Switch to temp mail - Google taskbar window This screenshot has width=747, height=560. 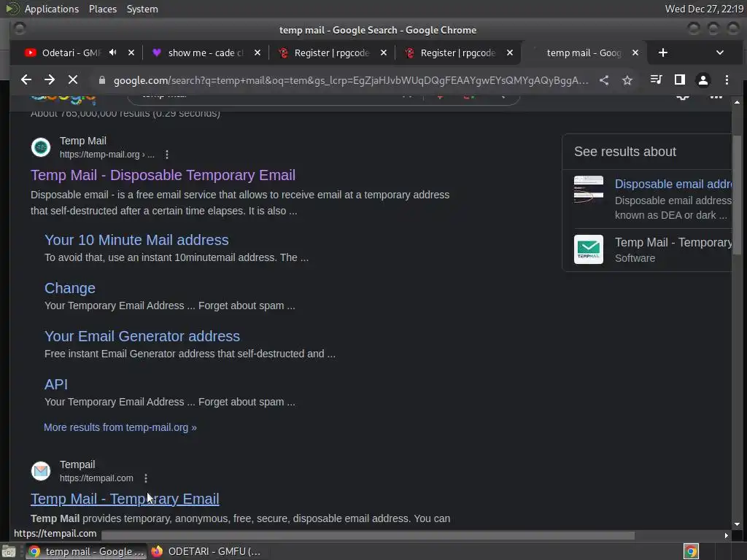pyautogui.click(x=86, y=551)
